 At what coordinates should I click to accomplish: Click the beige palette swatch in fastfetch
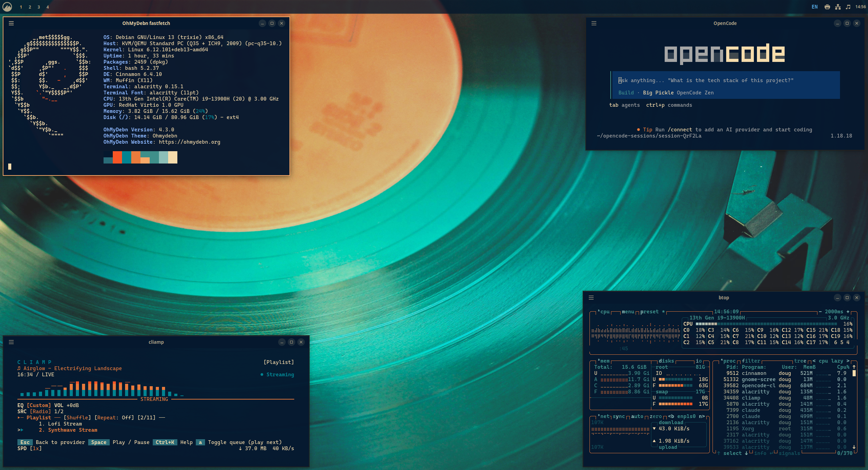(173, 157)
